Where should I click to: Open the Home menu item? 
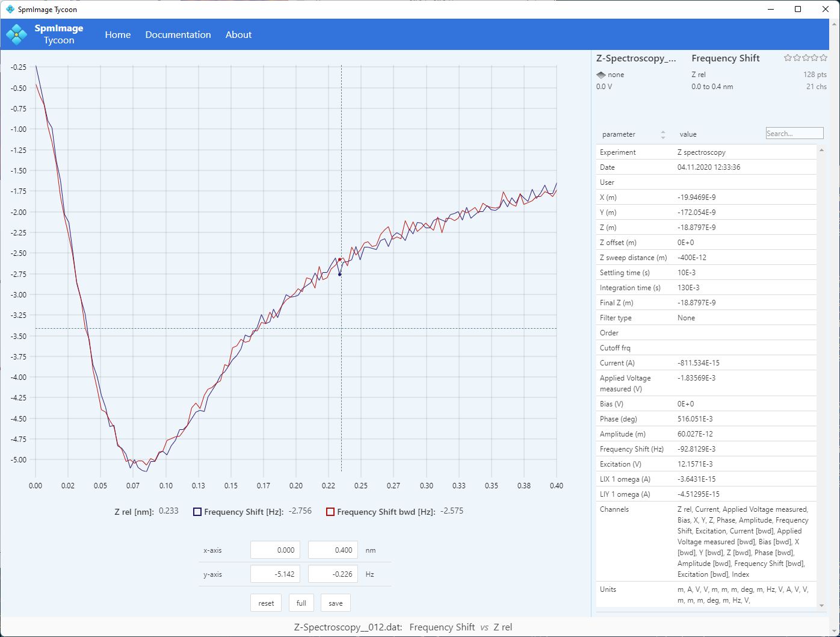point(117,35)
